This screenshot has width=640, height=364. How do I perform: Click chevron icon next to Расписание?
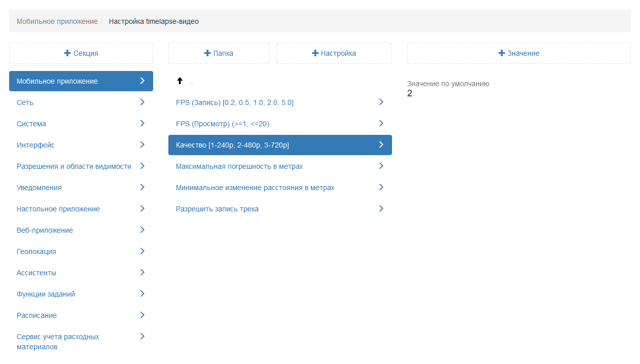pyautogui.click(x=142, y=315)
